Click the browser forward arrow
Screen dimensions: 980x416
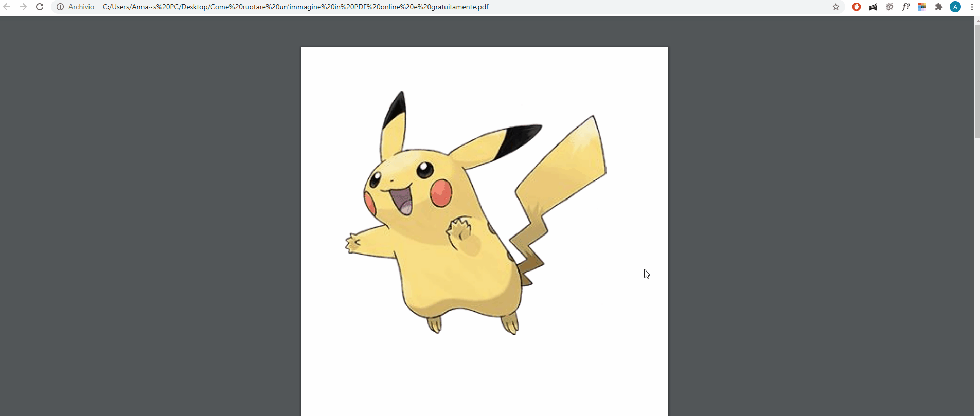(x=23, y=7)
